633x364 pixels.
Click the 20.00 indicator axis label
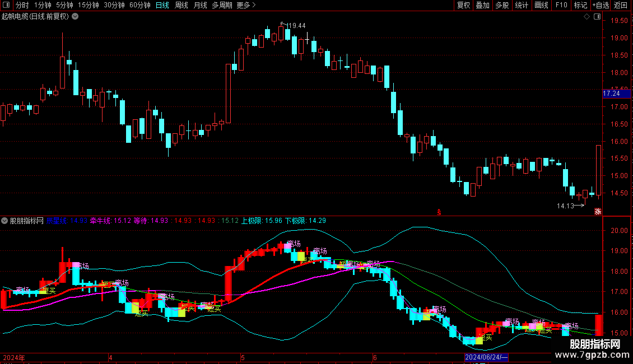[x=619, y=230]
